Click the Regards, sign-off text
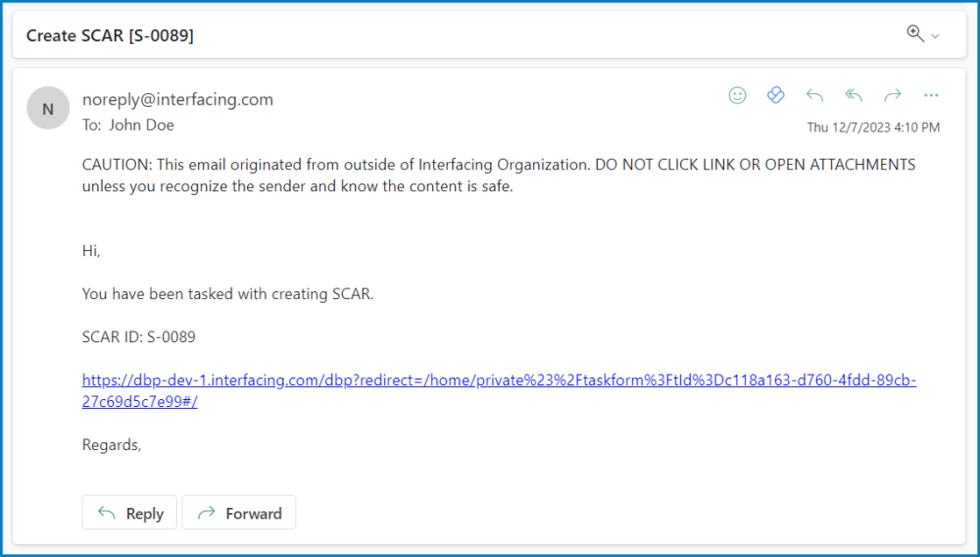Screen dimensions: 980x557 [112, 444]
